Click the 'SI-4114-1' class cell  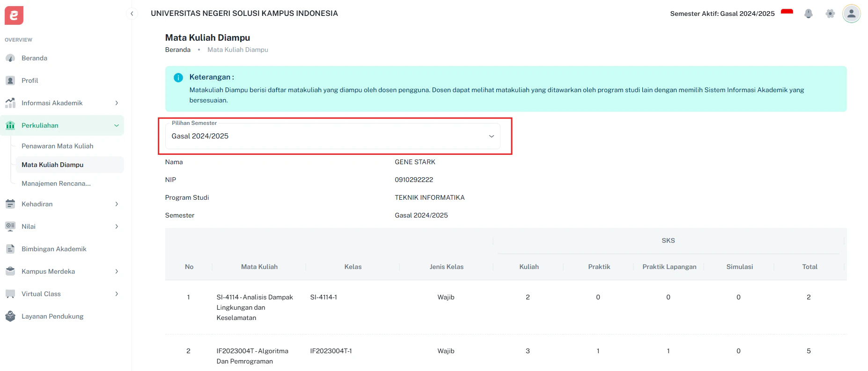click(324, 297)
